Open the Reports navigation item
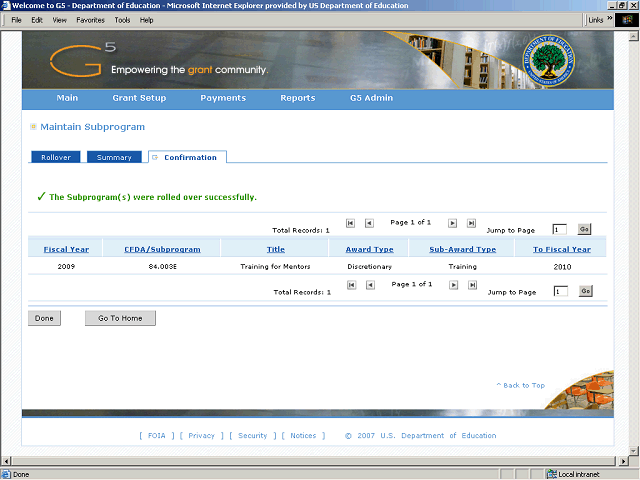The height and width of the screenshot is (480, 640). (298, 98)
